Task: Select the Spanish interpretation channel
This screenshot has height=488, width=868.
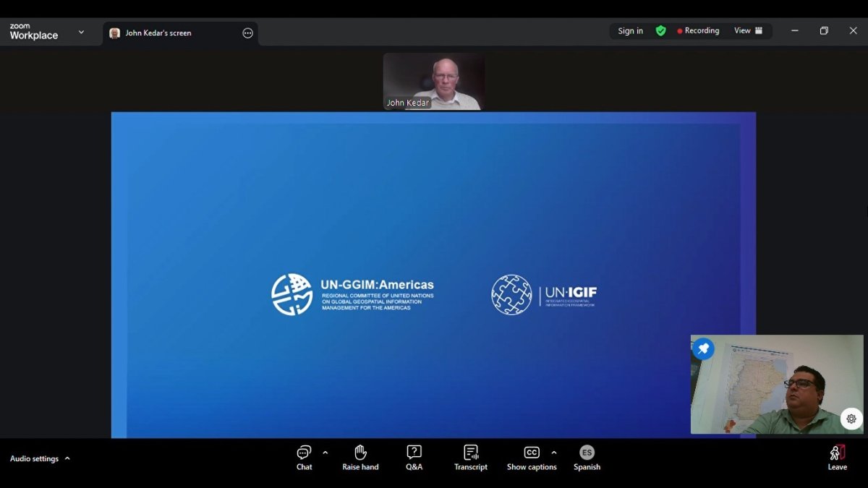Action: coord(587,458)
